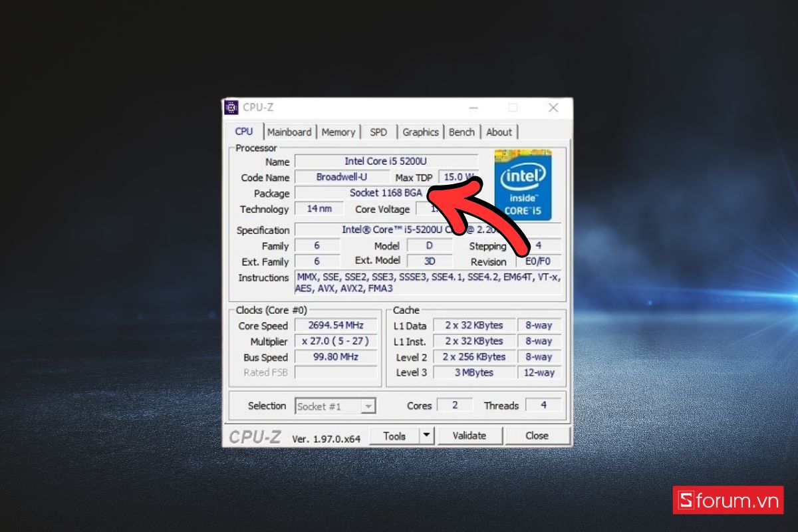The image size is (798, 532).
Task: Click the Stepping value '4'
Action: (539, 246)
